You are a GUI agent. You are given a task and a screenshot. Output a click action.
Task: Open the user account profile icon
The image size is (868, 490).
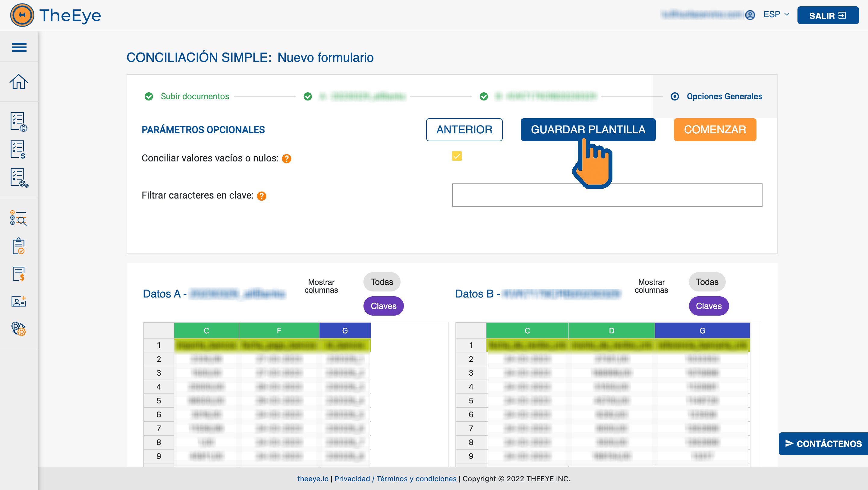point(750,15)
